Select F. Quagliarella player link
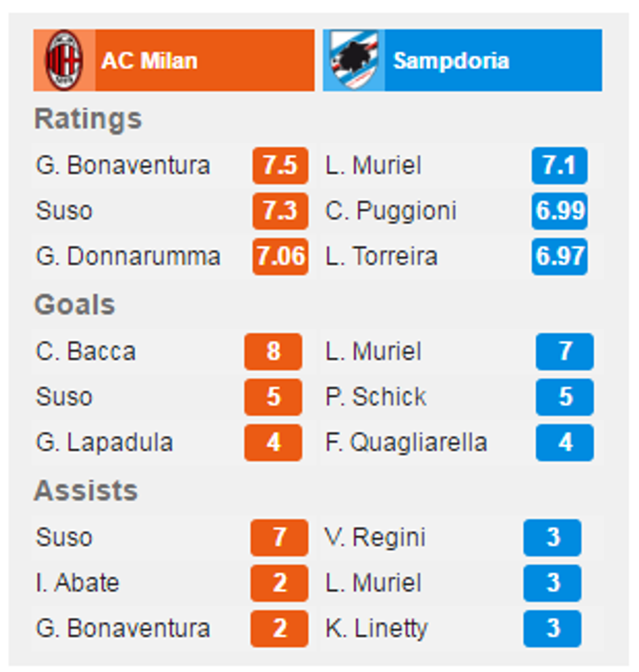The image size is (639, 672). [x=406, y=443]
